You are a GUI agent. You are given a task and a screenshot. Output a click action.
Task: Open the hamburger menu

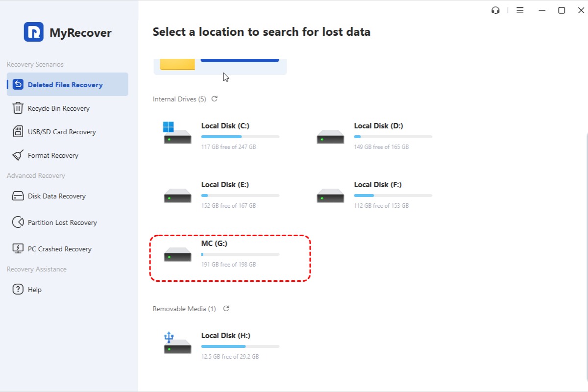click(520, 10)
